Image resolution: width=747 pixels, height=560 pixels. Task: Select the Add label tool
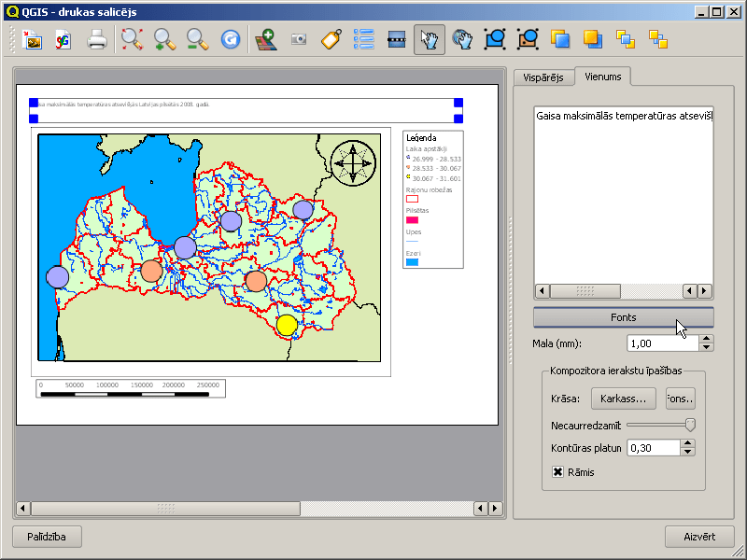pyautogui.click(x=331, y=39)
